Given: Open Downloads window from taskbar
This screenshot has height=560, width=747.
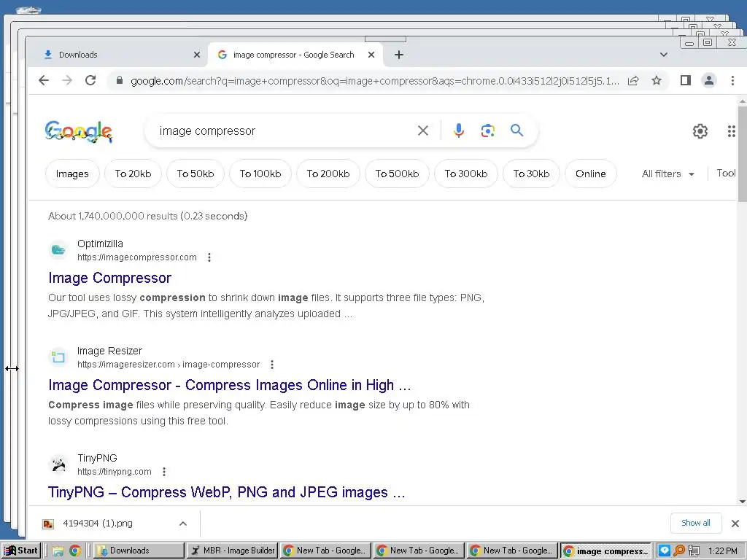Looking at the screenshot, I should coord(138,551).
